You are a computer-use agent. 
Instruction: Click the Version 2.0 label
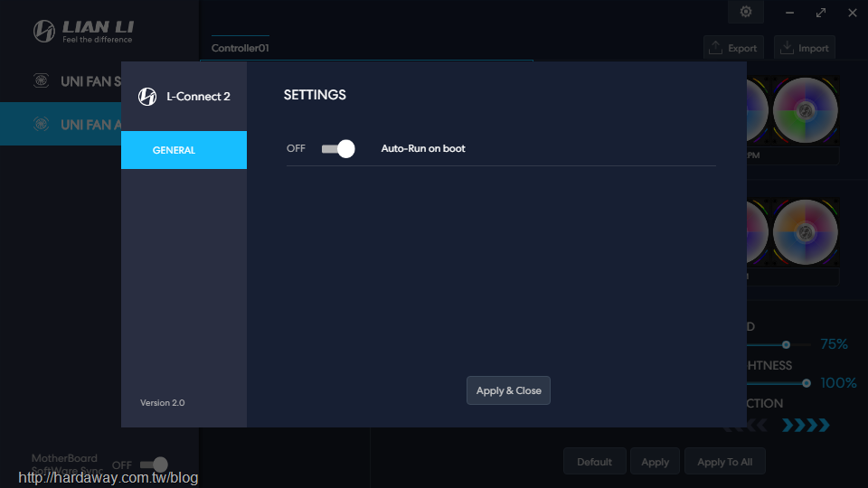click(162, 403)
